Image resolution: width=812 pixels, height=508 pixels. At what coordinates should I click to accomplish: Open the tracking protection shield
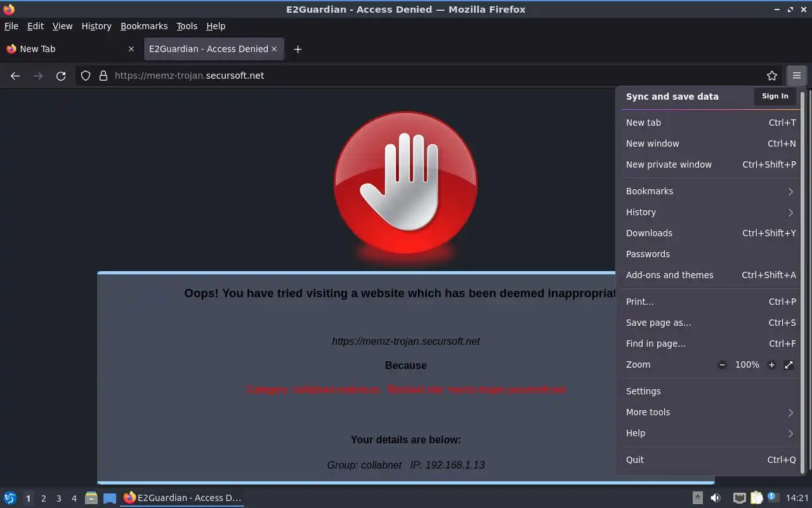(x=86, y=76)
